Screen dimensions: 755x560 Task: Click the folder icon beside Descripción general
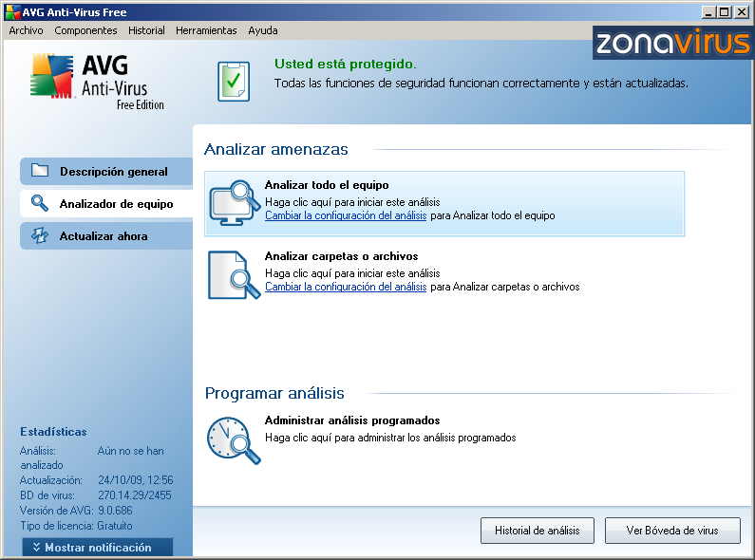pos(40,172)
